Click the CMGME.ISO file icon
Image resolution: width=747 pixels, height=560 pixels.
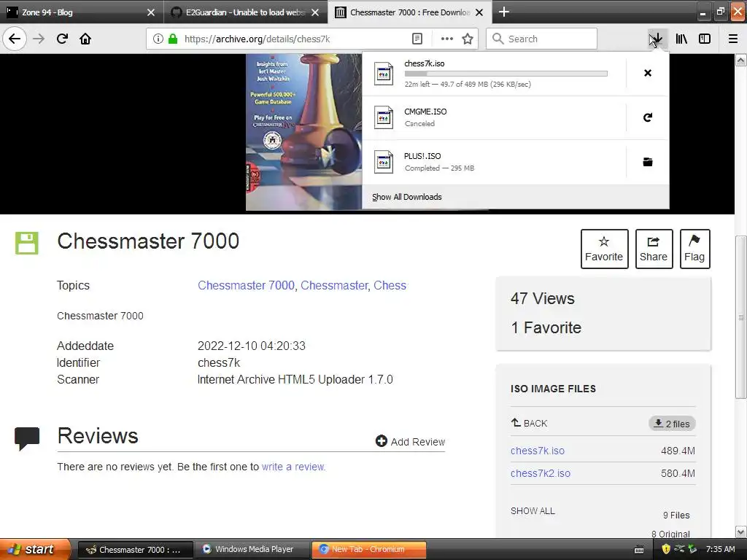384,117
